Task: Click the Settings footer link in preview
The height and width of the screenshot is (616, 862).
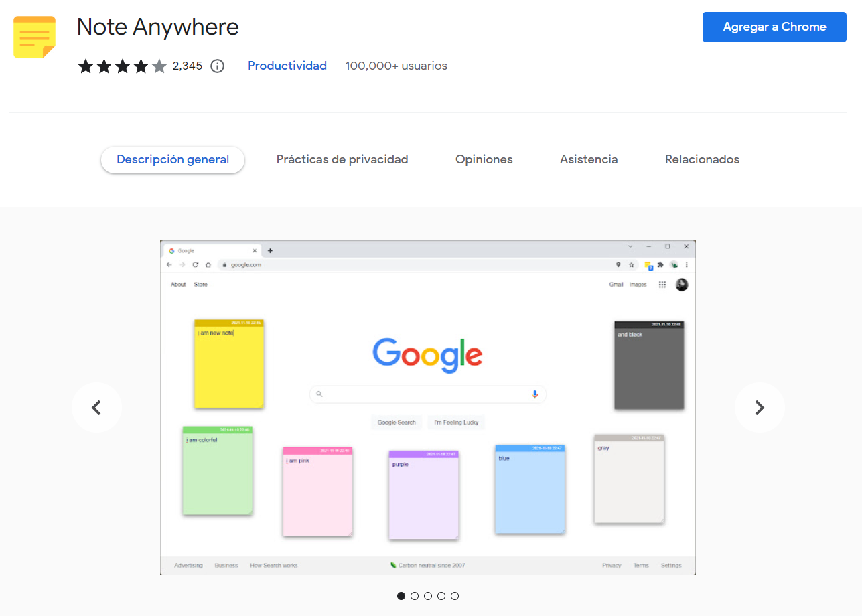Action: [x=671, y=566]
